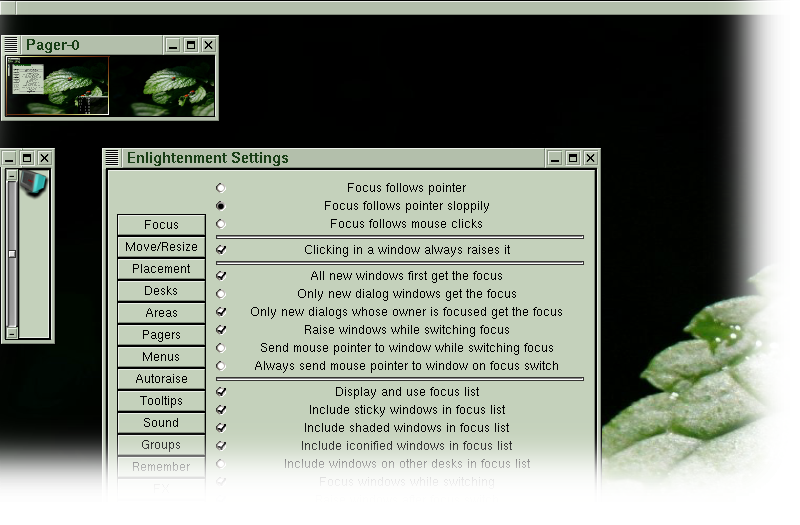Show the Menus settings
The width and height of the screenshot is (800, 525).
point(161,357)
